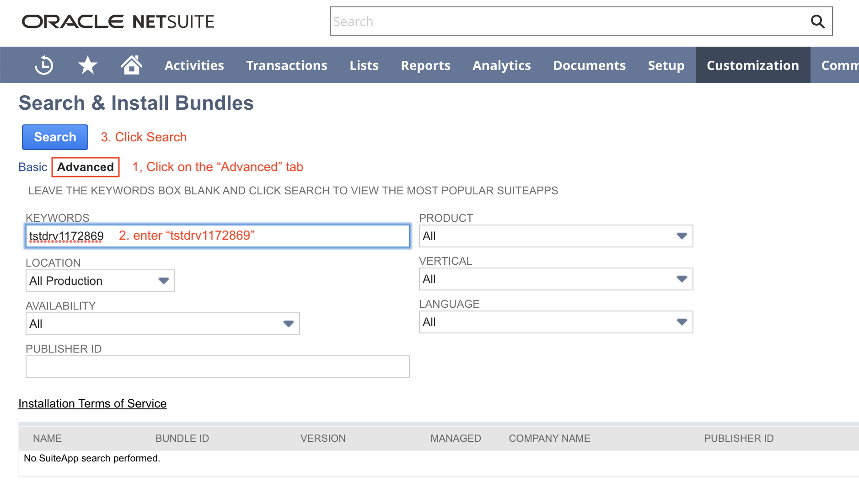Switch to the Basic search tab
859x504 pixels.
tap(32, 166)
